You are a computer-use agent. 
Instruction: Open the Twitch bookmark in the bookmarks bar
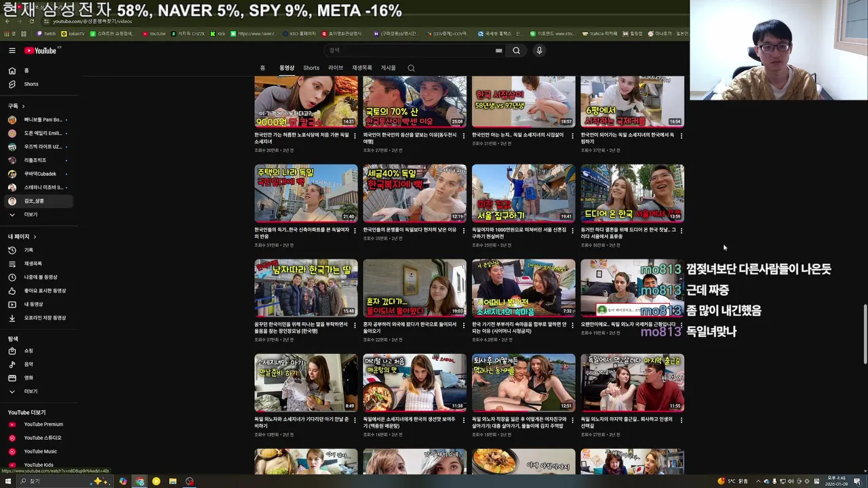46,33
